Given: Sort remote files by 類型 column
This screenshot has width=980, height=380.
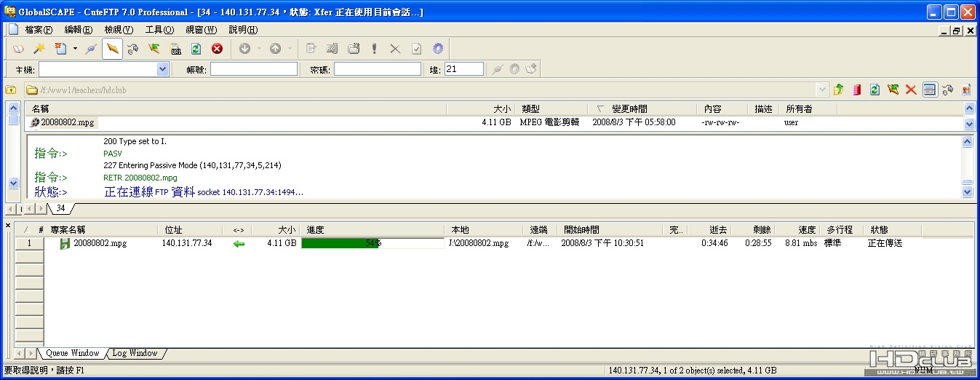Looking at the screenshot, I should pyautogui.click(x=551, y=108).
